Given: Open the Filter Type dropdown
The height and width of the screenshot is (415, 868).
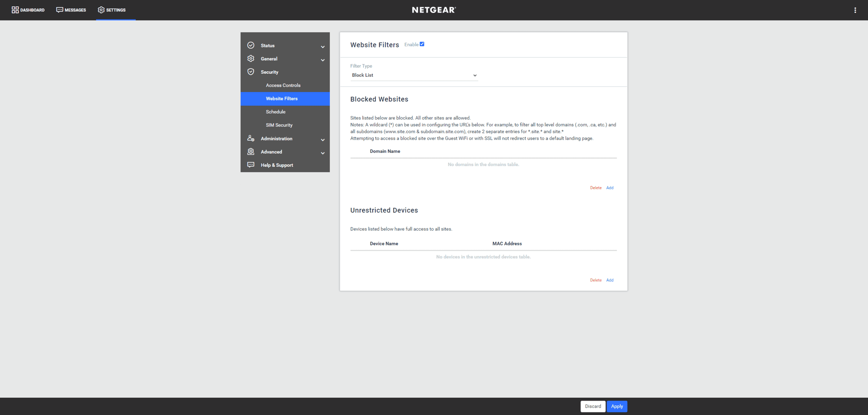Looking at the screenshot, I should 414,75.
